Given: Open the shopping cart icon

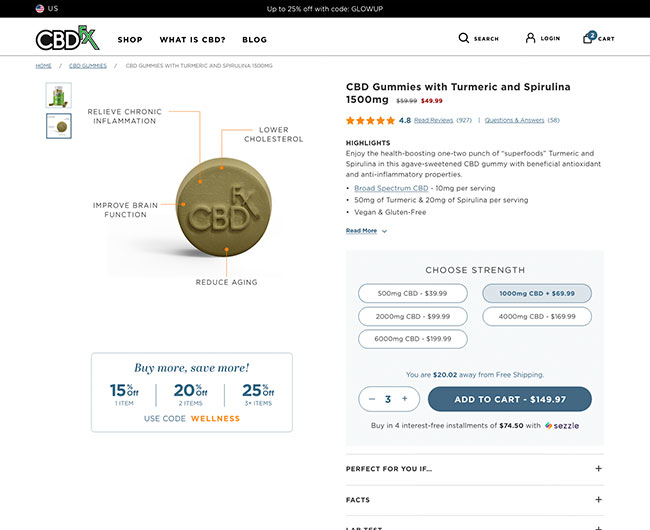Looking at the screenshot, I should point(589,38).
